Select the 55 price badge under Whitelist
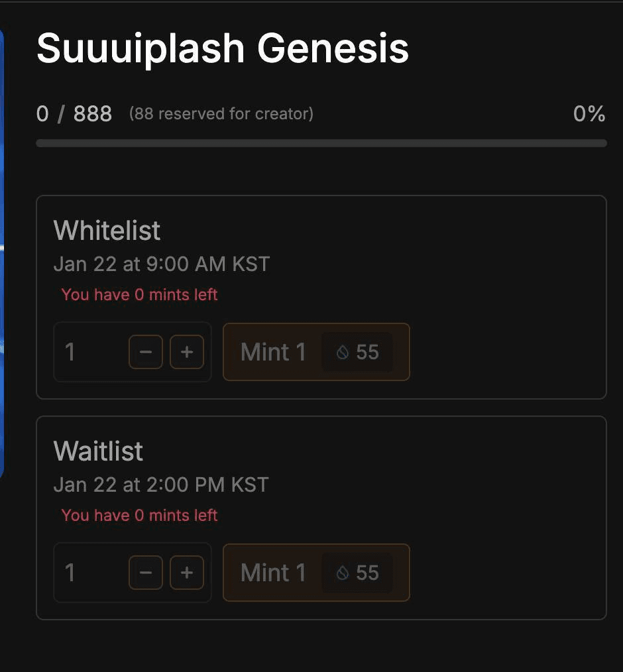 [x=358, y=352]
